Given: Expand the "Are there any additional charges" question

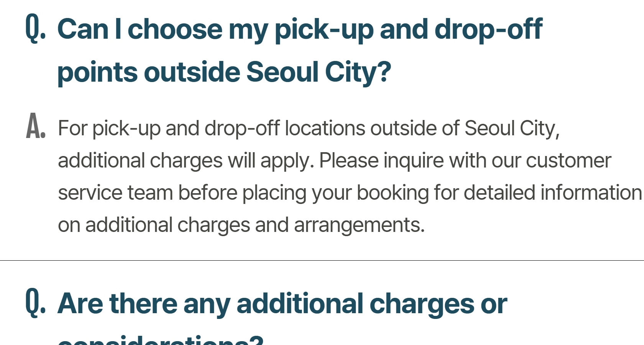Looking at the screenshot, I should [282, 304].
